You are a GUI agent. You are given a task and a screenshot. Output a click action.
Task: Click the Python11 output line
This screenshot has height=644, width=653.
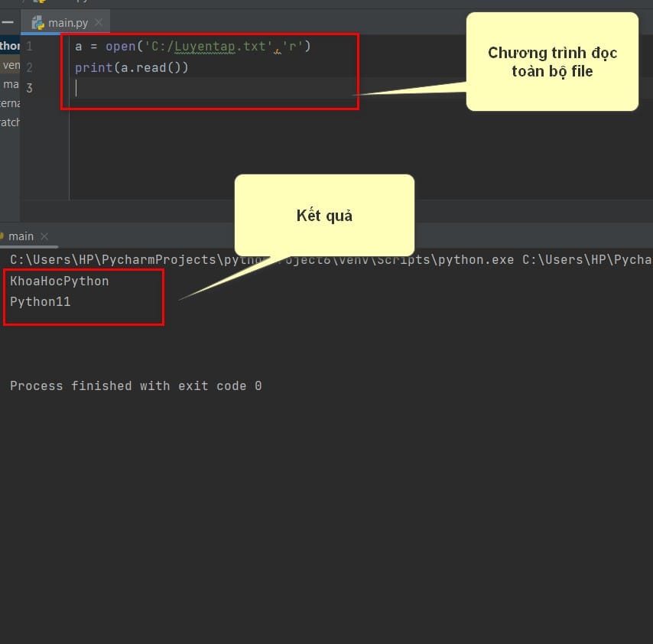(x=41, y=302)
